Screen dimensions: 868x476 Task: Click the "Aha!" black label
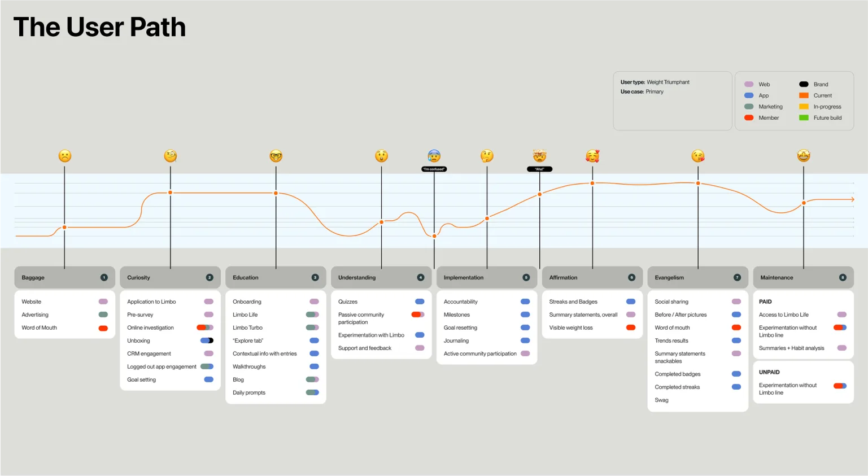540,169
